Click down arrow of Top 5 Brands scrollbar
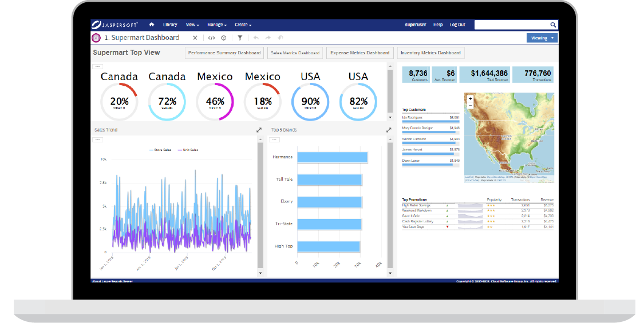 [x=390, y=273]
